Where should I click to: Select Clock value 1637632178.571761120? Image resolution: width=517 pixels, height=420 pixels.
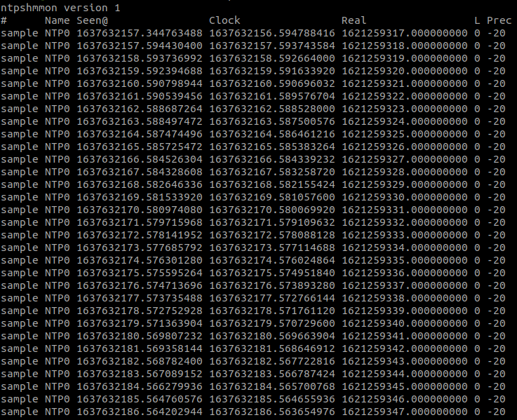(x=272, y=311)
